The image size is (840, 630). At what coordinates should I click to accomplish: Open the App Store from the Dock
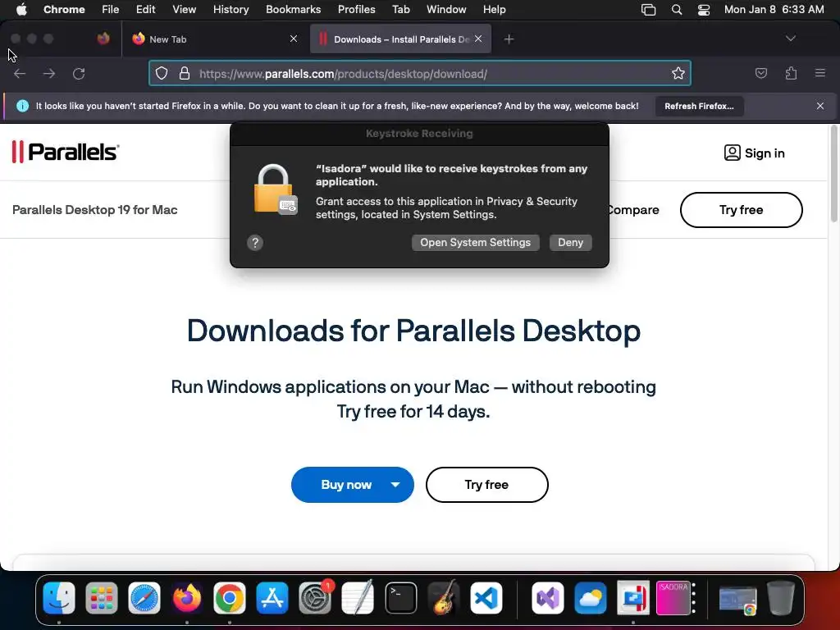[272, 598]
